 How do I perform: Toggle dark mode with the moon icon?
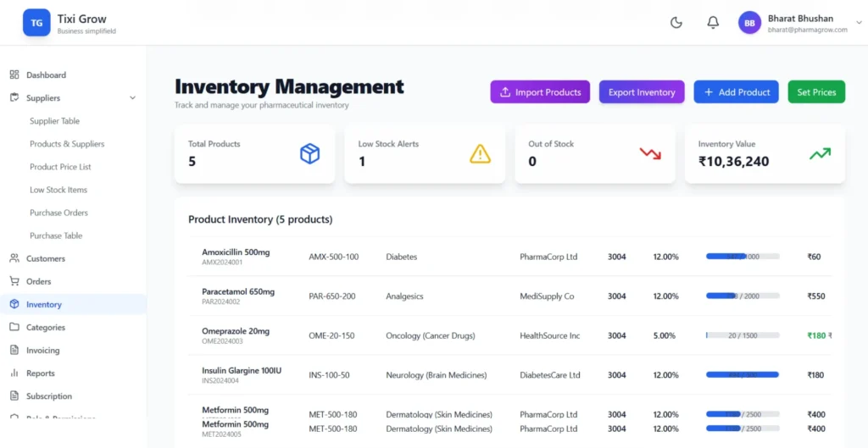pyautogui.click(x=676, y=23)
